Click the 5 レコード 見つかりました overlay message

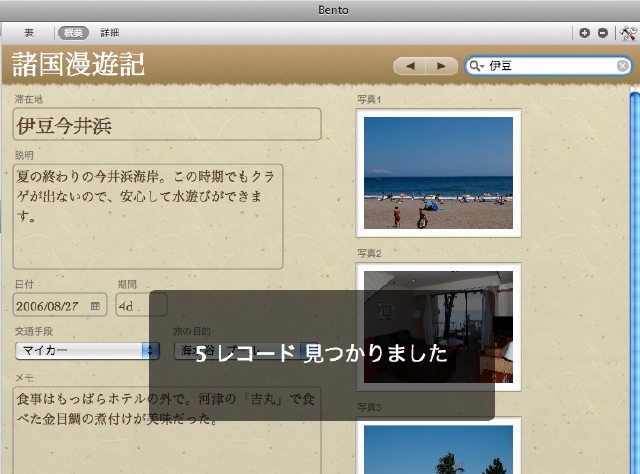tap(322, 354)
